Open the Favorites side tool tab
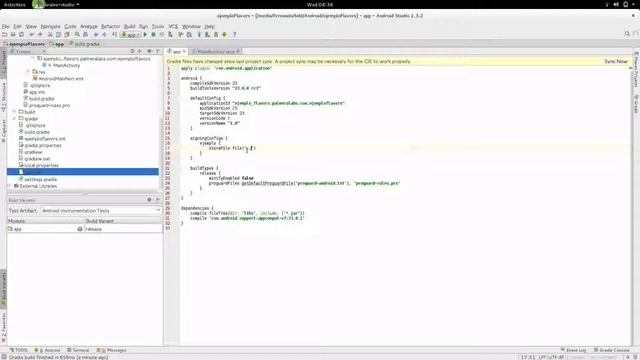Viewport: 640px width, 360px height. tap(3, 328)
